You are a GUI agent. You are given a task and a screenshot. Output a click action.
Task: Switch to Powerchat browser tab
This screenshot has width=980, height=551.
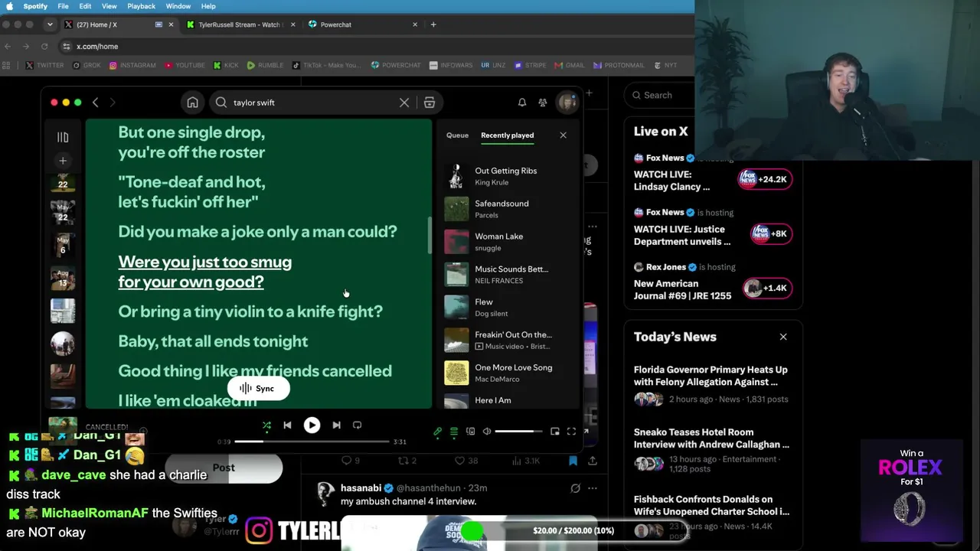[x=363, y=24]
